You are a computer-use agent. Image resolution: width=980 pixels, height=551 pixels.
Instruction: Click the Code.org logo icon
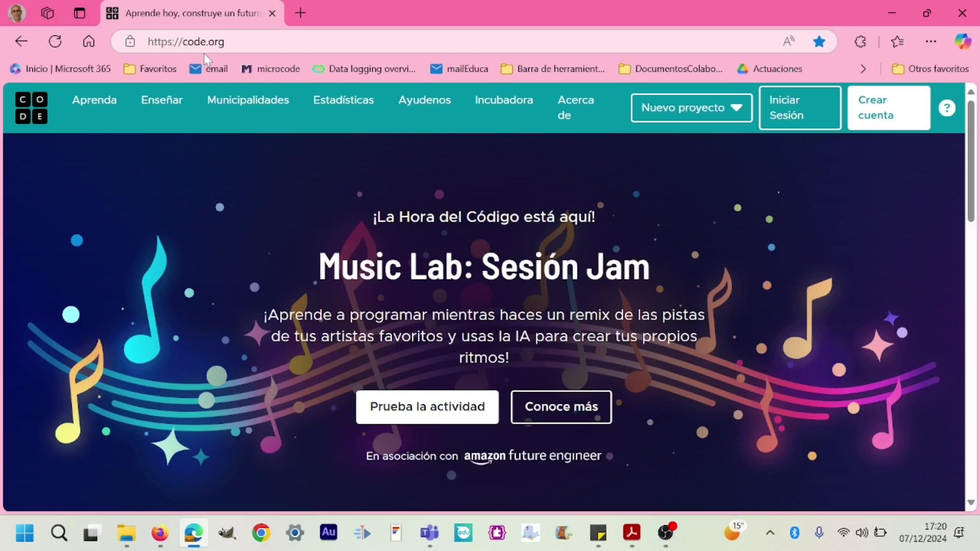click(x=31, y=108)
